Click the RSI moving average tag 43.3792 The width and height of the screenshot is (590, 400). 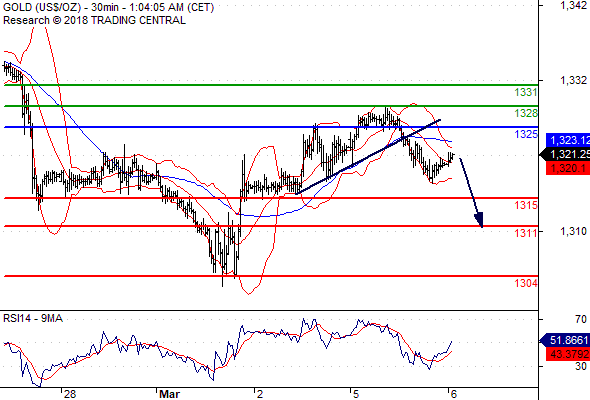[x=568, y=354]
